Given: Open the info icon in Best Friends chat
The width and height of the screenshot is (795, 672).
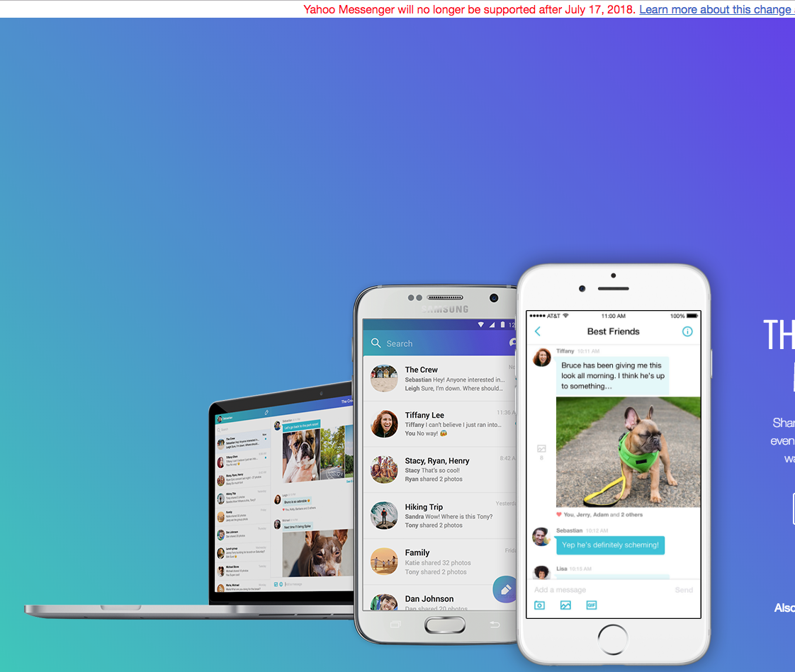Looking at the screenshot, I should pos(687,331).
